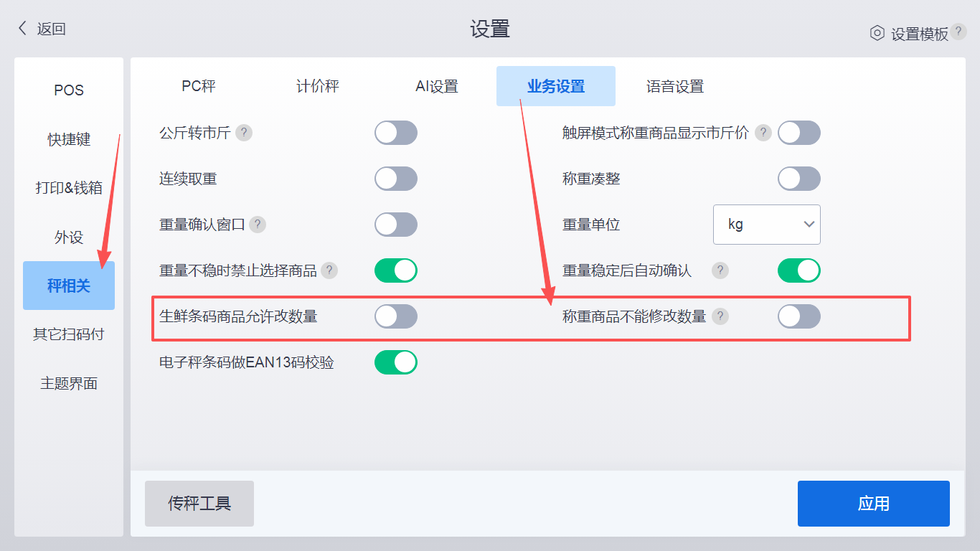This screenshot has width=980, height=551.
Task: Click help icon beside 重量确认窗口
Action: pyautogui.click(x=258, y=225)
